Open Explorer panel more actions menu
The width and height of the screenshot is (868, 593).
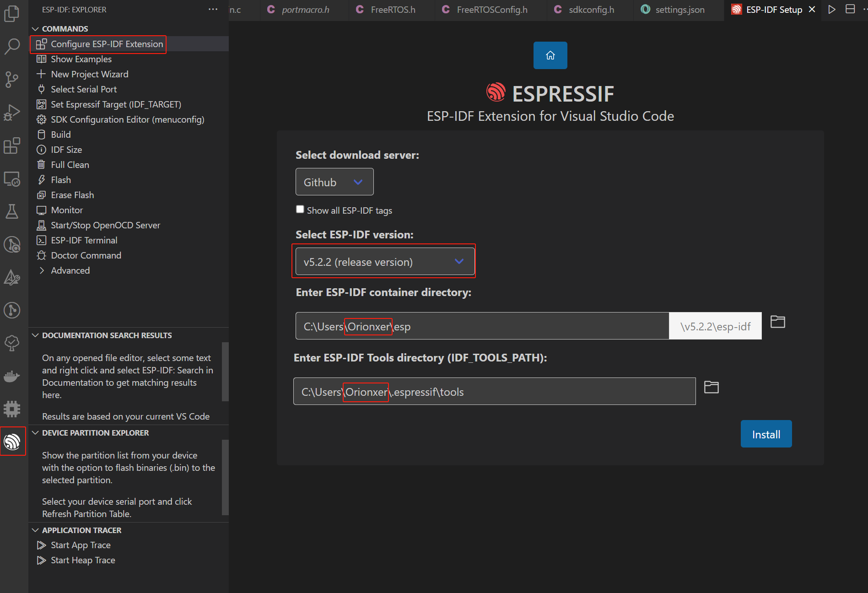[x=213, y=9]
